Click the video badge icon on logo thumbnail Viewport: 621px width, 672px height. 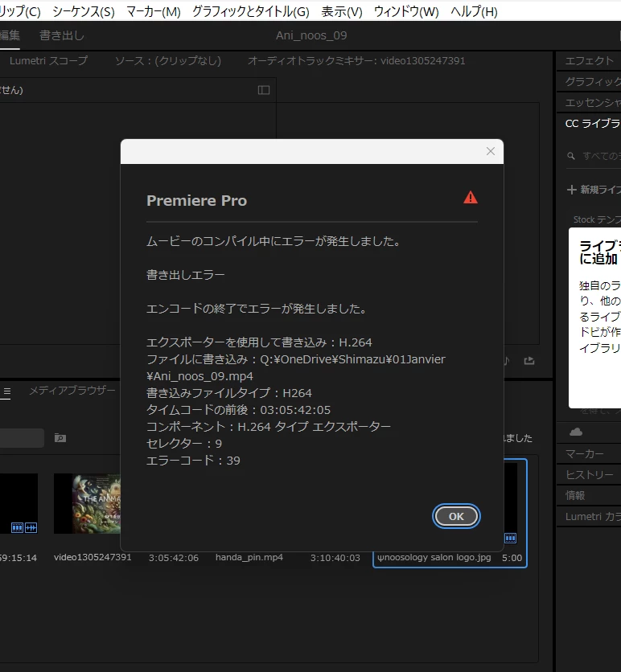pos(510,539)
